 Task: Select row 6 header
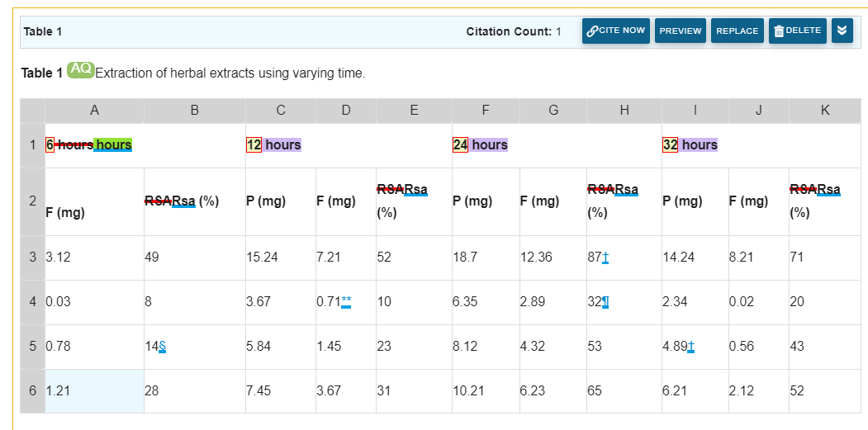click(x=33, y=390)
